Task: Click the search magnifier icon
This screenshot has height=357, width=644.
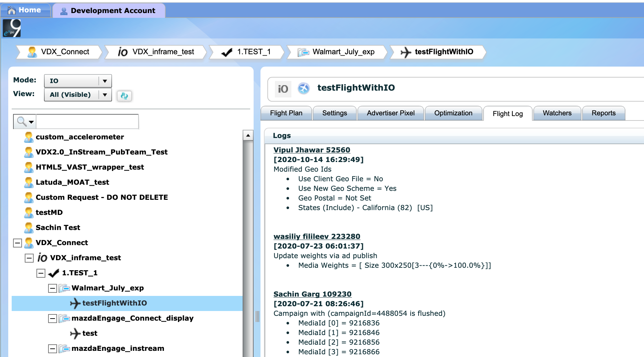Action: [22, 121]
